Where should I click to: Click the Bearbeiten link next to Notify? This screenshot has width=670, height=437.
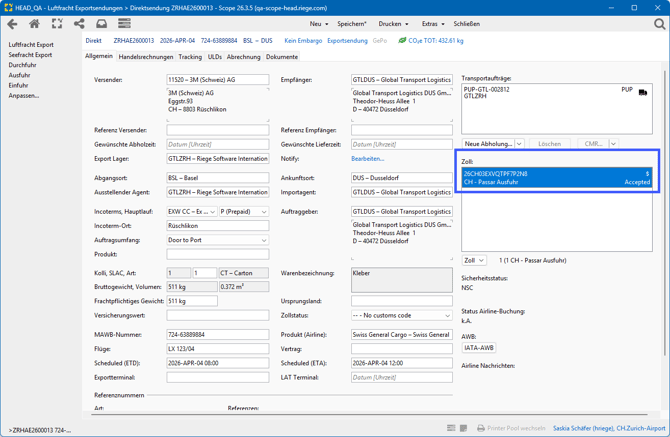coord(367,158)
